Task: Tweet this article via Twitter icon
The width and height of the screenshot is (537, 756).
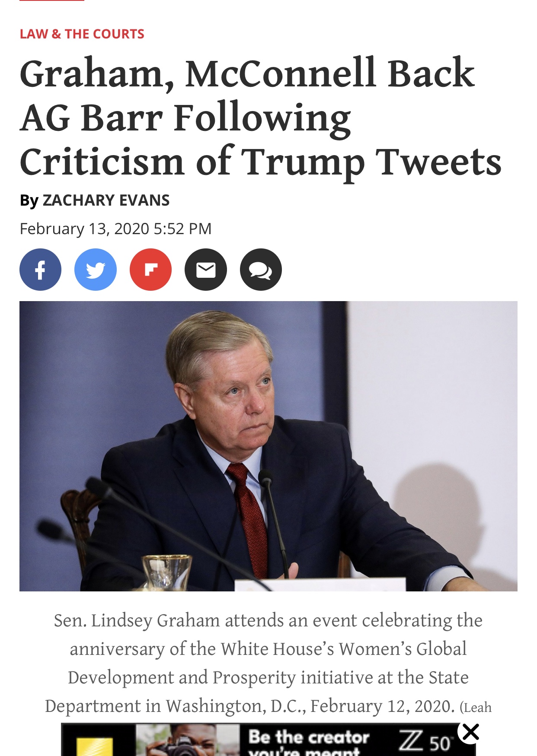Action: [96, 270]
